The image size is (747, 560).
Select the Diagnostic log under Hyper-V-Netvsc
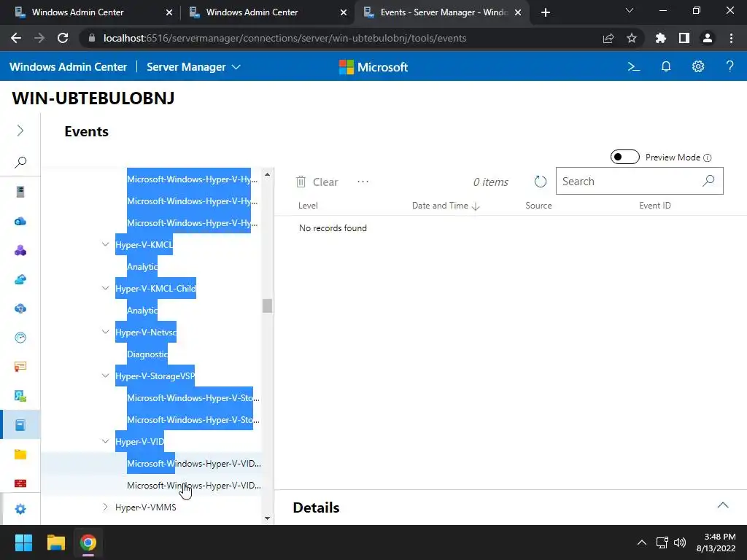(147, 354)
